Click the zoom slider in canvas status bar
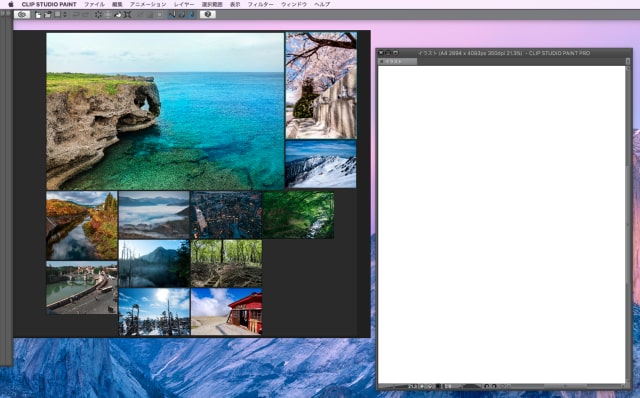 pos(397,386)
